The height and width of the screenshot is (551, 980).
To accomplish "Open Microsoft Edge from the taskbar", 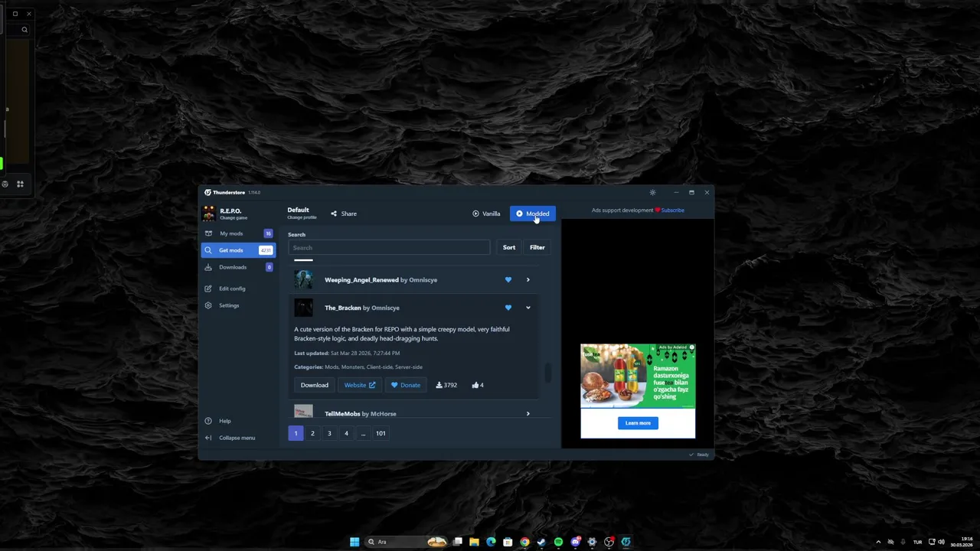I will (x=491, y=542).
